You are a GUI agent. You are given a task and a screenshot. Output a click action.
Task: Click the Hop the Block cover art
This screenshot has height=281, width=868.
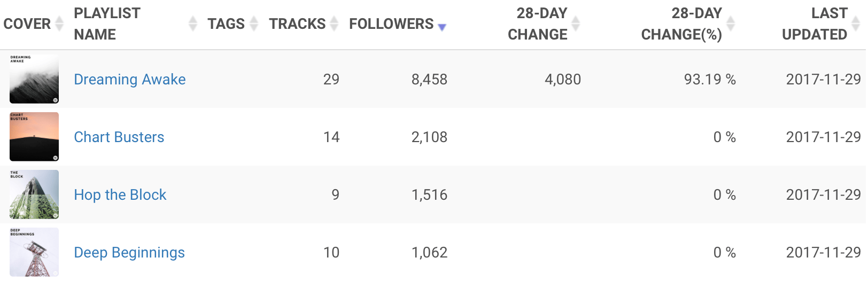point(34,194)
